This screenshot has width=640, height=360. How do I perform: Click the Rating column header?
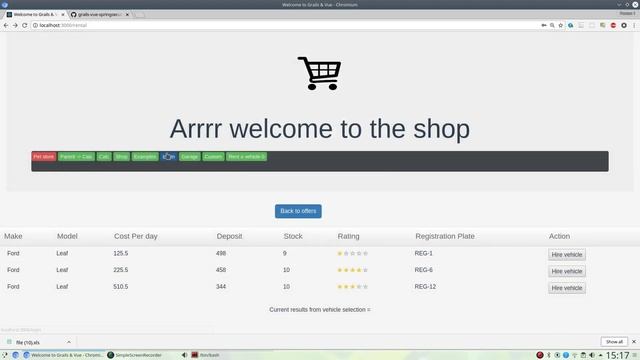tap(349, 236)
